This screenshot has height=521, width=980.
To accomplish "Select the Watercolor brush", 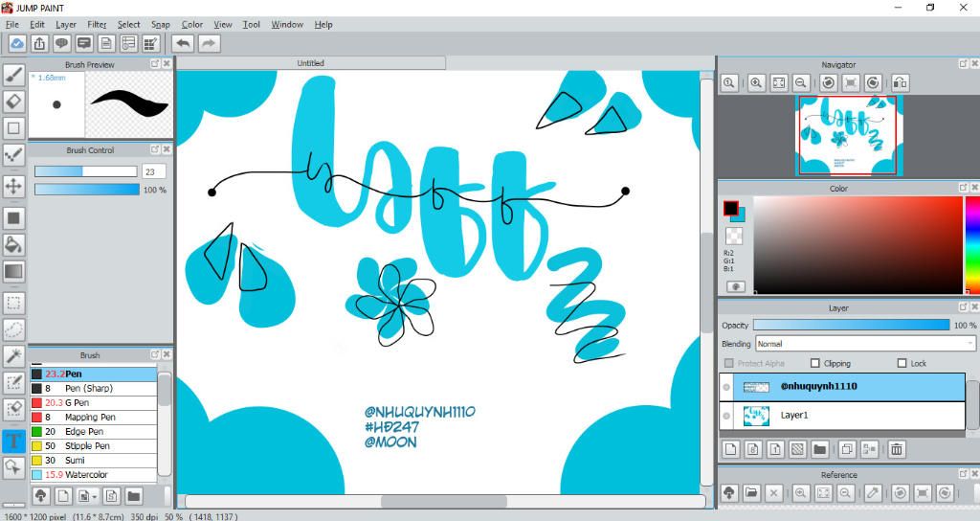I will (94, 475).
